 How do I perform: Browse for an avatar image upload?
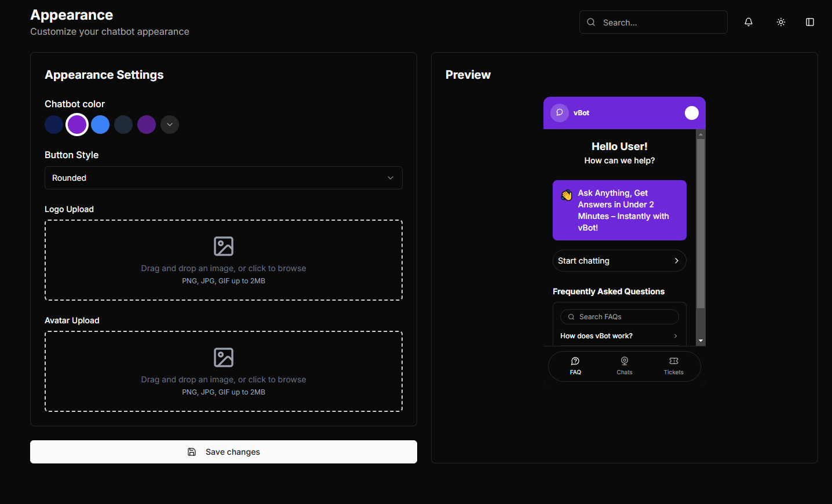point(224,371)
